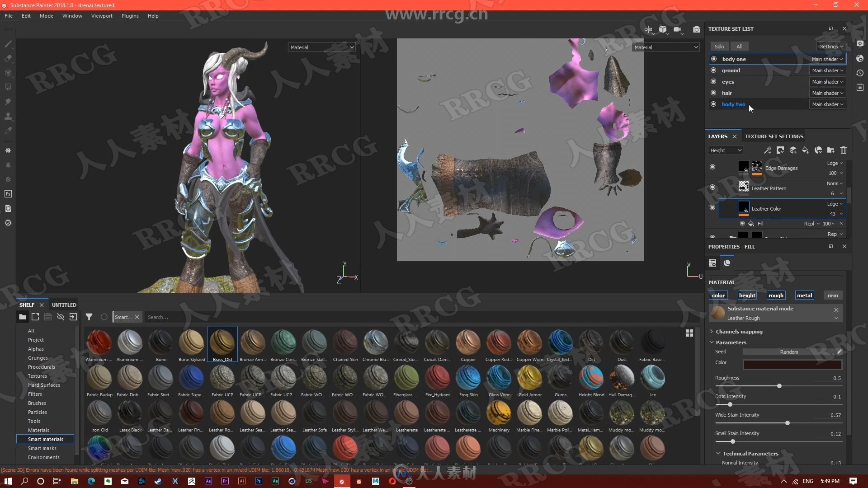Open the left viewport Material dropdown
The height and width of the screenshot is (488, 868).
[x=321, y=47]
